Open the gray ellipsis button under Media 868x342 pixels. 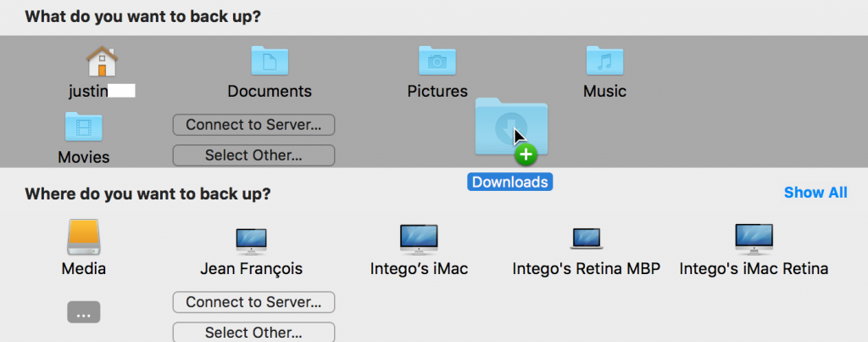point(83,313)
